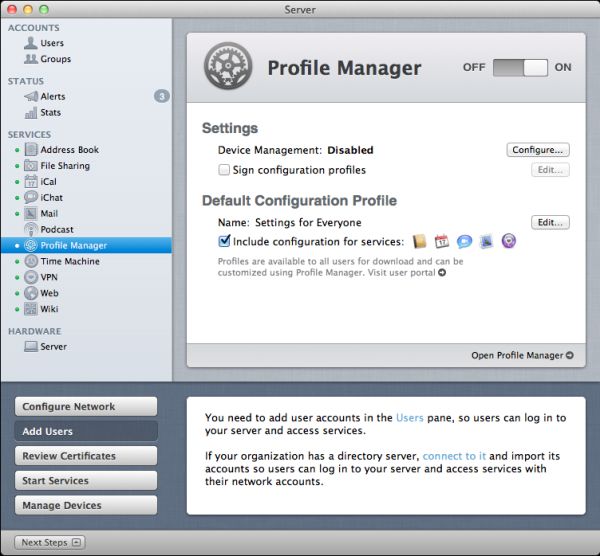Click the Mail stamp icon in included services
This screenshot has width=600, height=556.
[x=486, y=241]
